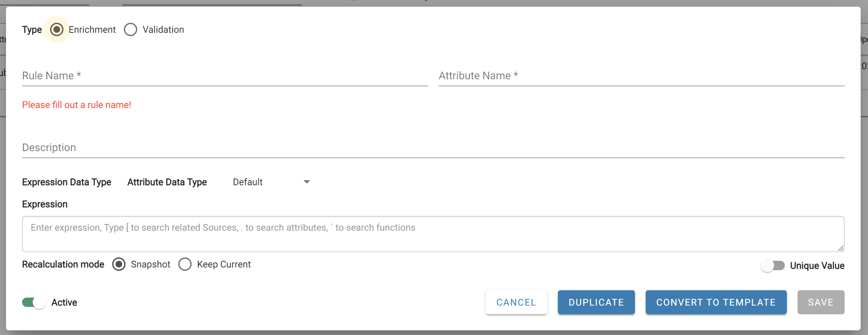Viewport: 868px width, 335px height.
Task: Click the Rule Name input field
Action: (225, 76)
